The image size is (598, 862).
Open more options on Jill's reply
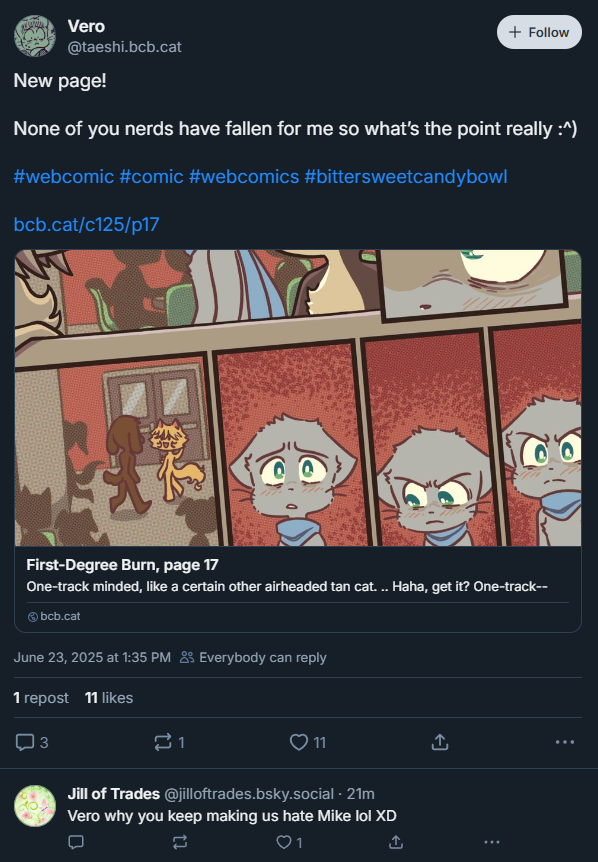click(x=491, y=842)
